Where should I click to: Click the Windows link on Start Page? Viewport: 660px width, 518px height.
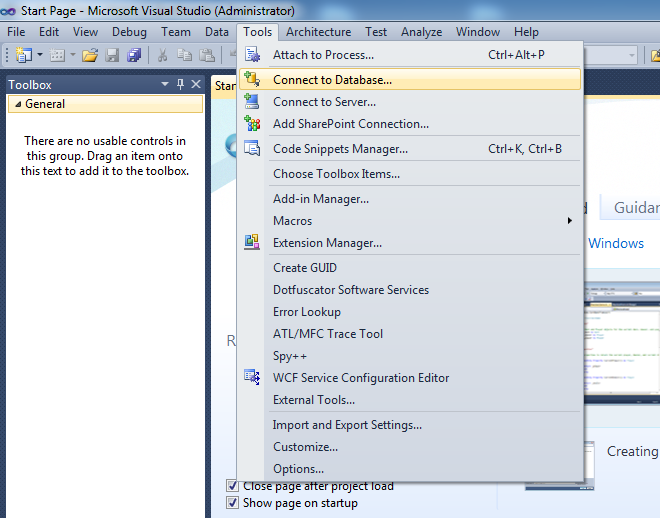click(616, 243)
